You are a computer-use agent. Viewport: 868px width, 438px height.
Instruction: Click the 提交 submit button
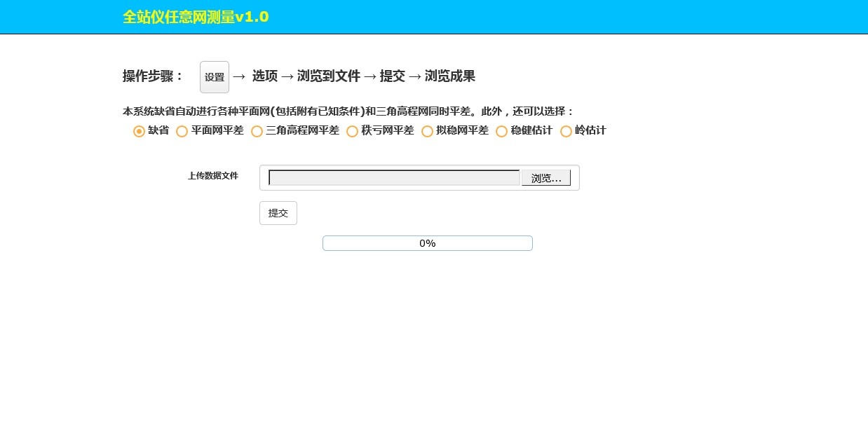pos(278,212)
